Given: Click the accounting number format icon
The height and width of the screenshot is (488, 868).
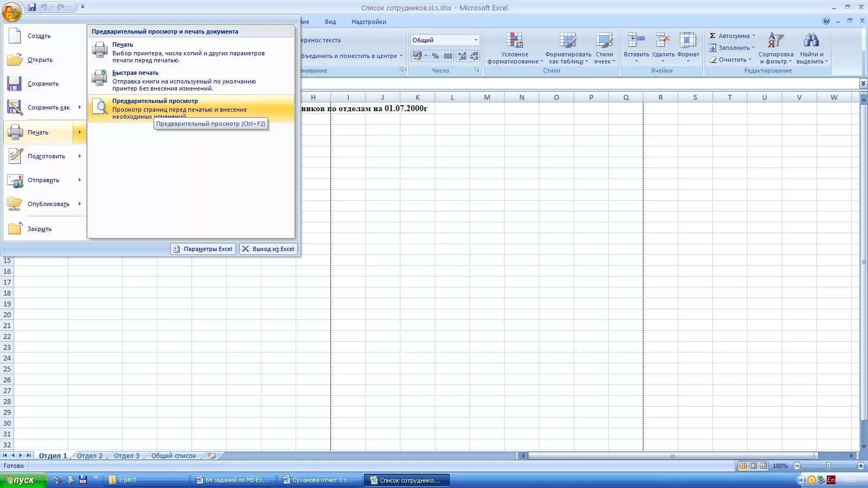Looking at the screenshot, I should coord(417,56).
